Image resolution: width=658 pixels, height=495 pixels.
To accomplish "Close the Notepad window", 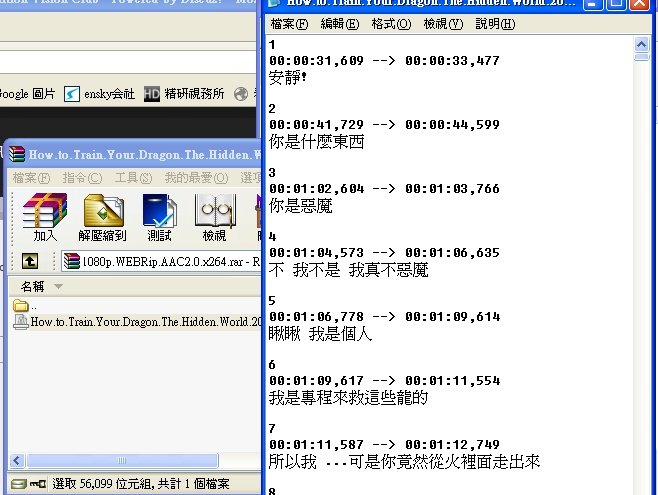I will click(x=640, y=4).
